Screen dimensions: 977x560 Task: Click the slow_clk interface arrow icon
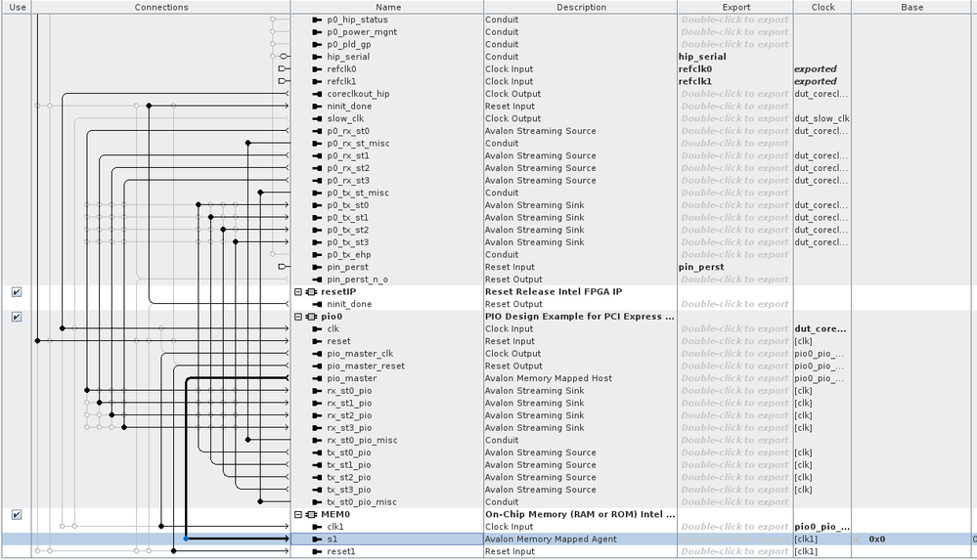[317, 118]
